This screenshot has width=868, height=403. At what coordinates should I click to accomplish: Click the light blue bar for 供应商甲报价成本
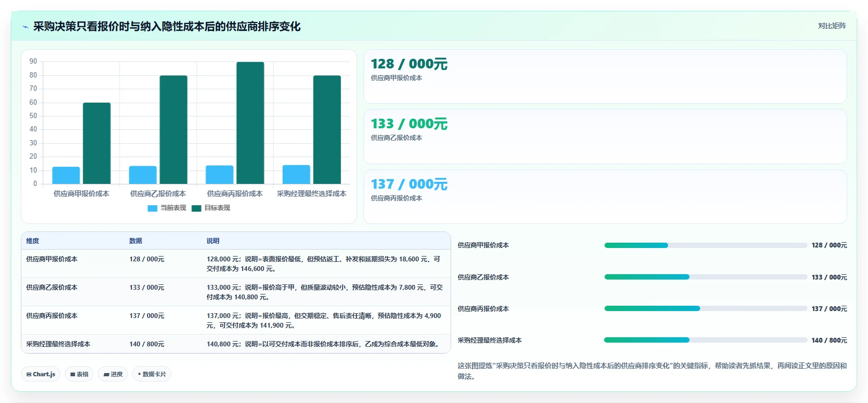click(x=66, y=175)
